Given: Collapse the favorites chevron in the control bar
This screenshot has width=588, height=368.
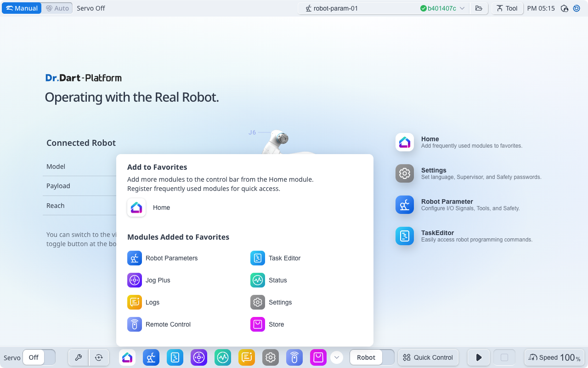Looking at the screenshot, I should 337,357.
